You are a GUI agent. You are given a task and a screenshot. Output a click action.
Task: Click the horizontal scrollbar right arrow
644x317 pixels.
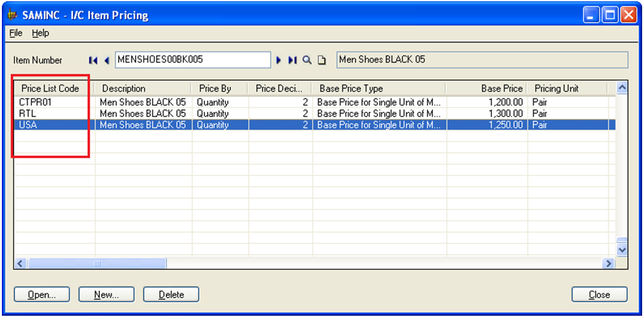pyautogui.click(x=608, y=263)
